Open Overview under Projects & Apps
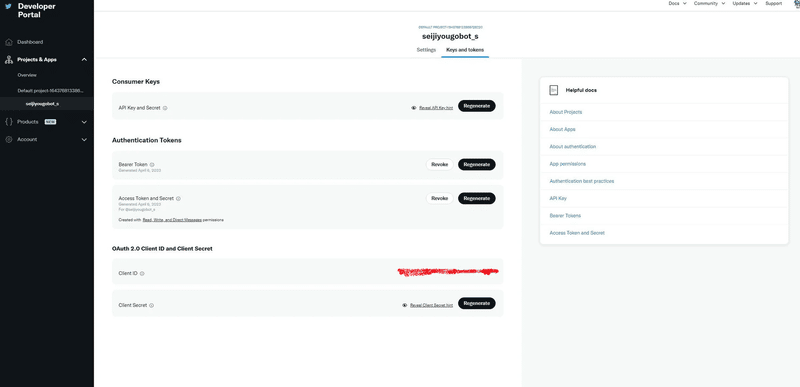800x387 pixels. [x=27, y=75]
